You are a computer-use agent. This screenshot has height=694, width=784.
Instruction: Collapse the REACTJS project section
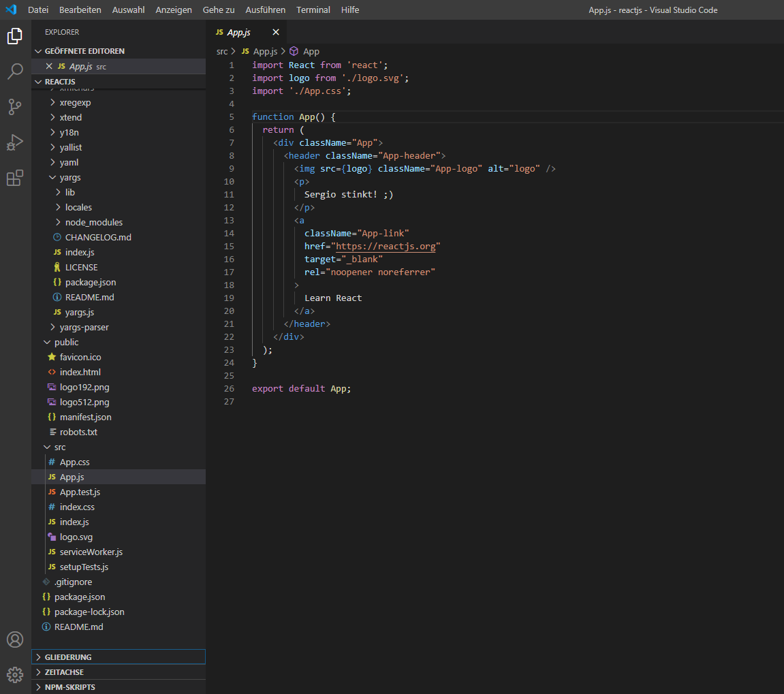(39, 82)
